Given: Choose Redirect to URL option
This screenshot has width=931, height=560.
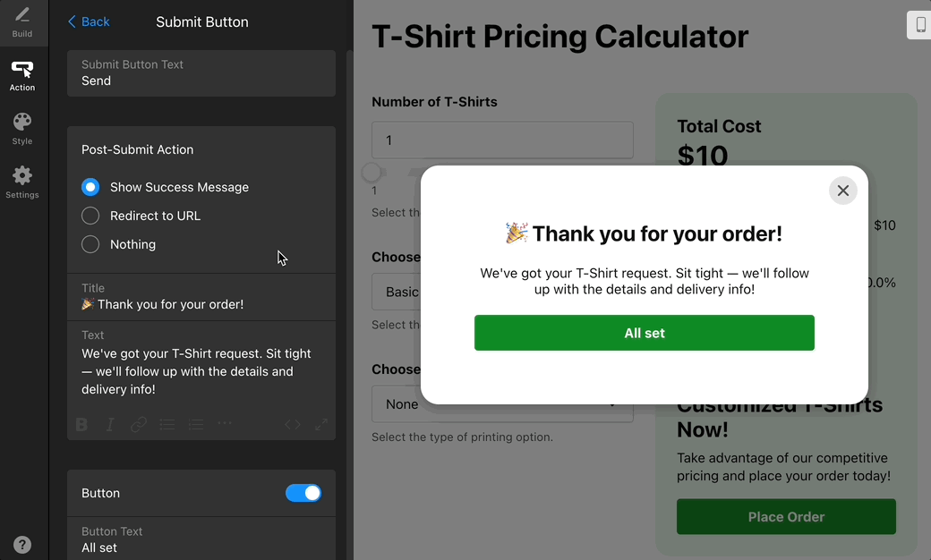Looking at the screenshot, I should [x=90, y=216].
